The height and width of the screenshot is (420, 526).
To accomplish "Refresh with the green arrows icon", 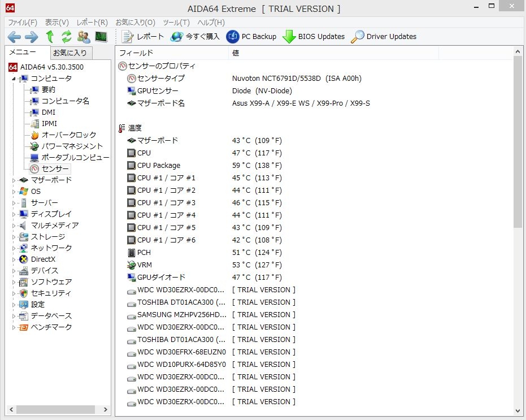I will coord(67,36).
